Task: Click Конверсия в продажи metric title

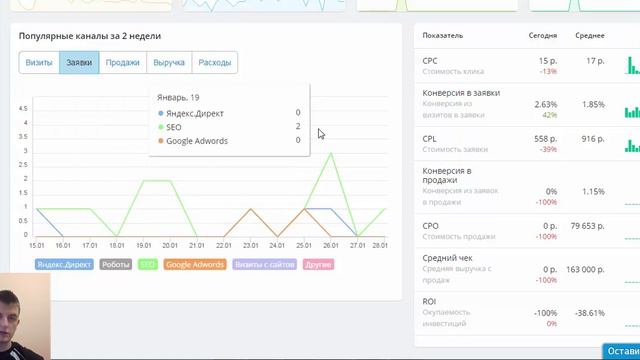Action: coord(447,176)
